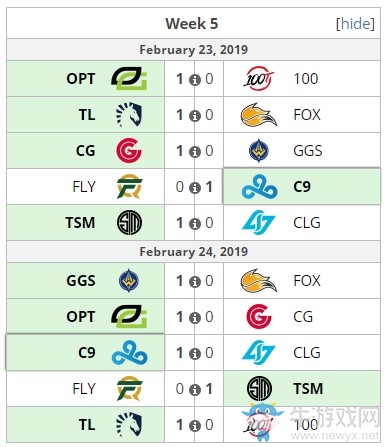Click the FlyQuest logo in the FLY vs TSM row
Viewport: 385px width, 447px height.
pyautogui.click(x=129, y=389)
